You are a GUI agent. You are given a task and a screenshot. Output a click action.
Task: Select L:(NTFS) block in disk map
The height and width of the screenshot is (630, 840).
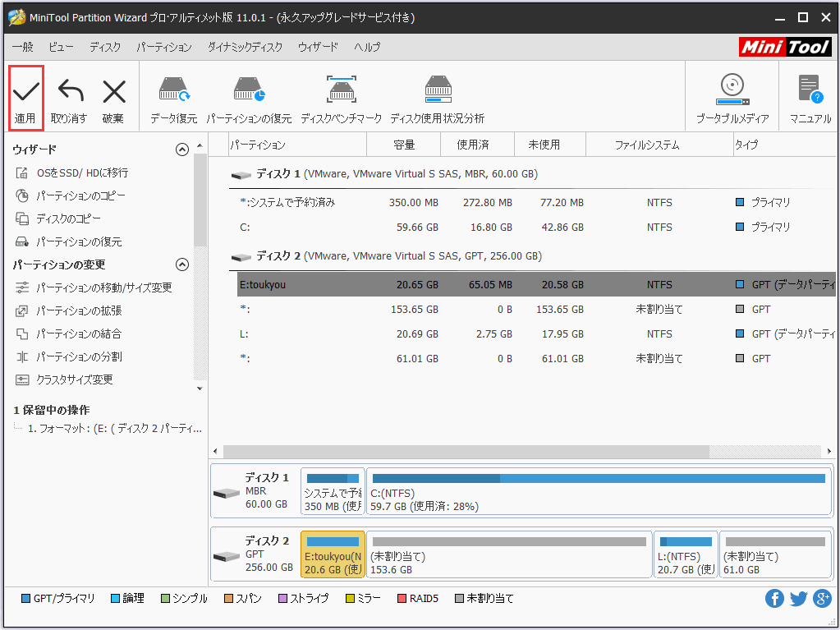click(686, 554)
